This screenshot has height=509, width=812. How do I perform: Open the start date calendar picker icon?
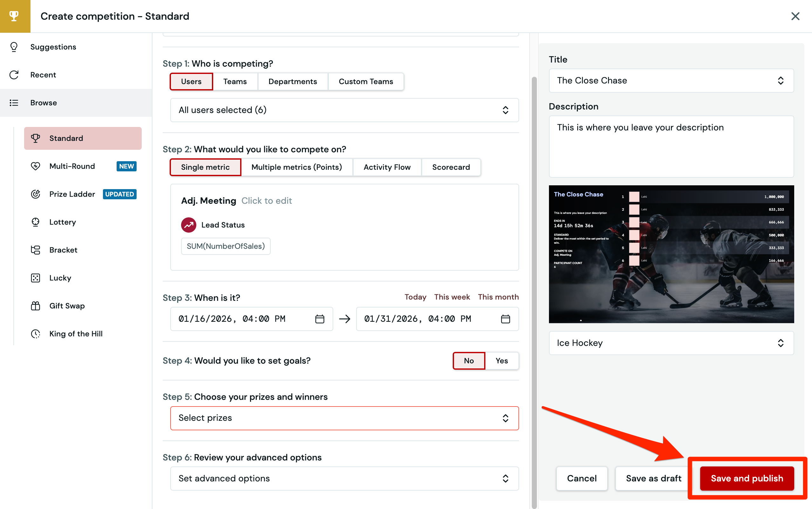pyautogui.click(x=319, y=319)
